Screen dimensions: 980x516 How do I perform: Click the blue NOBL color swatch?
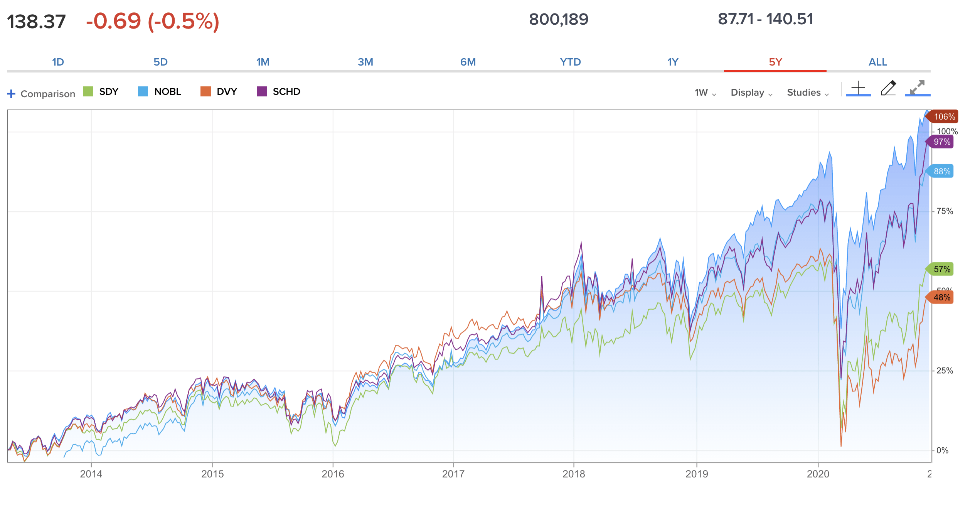[x=143, y=91]
